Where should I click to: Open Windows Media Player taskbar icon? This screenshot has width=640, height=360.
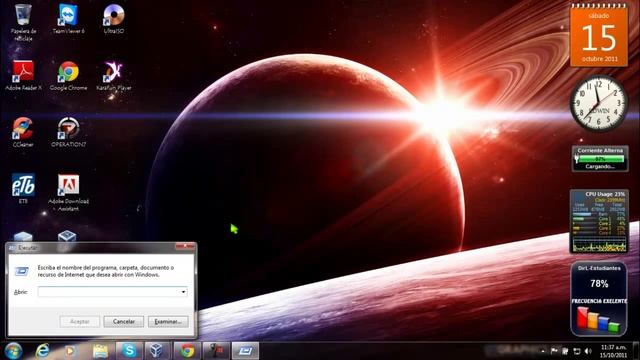[x=70, y=351]
